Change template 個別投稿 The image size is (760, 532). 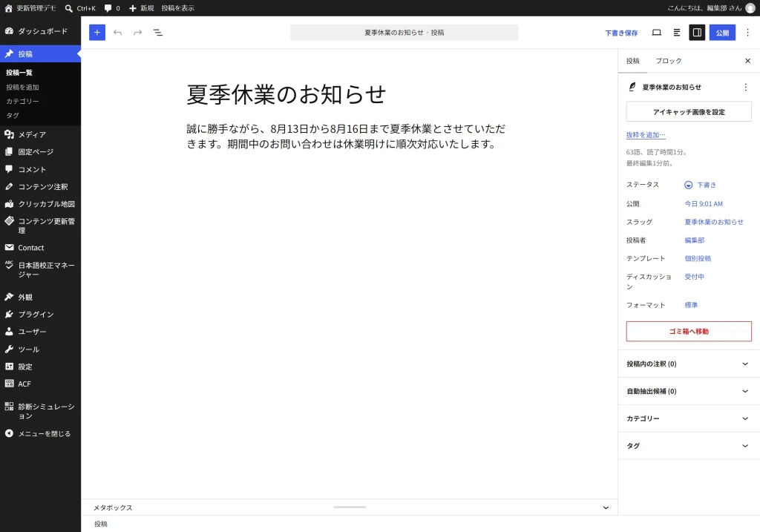698,258
